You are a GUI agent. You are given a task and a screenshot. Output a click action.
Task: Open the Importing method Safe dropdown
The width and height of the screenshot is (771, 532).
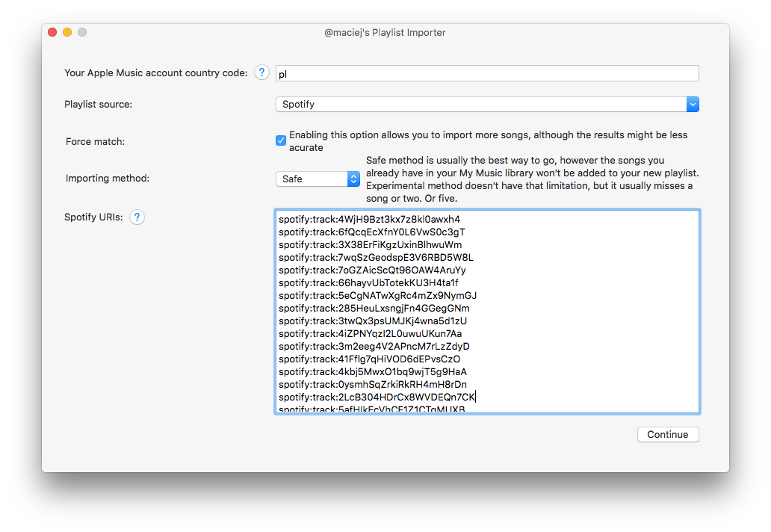pos(318,179)
